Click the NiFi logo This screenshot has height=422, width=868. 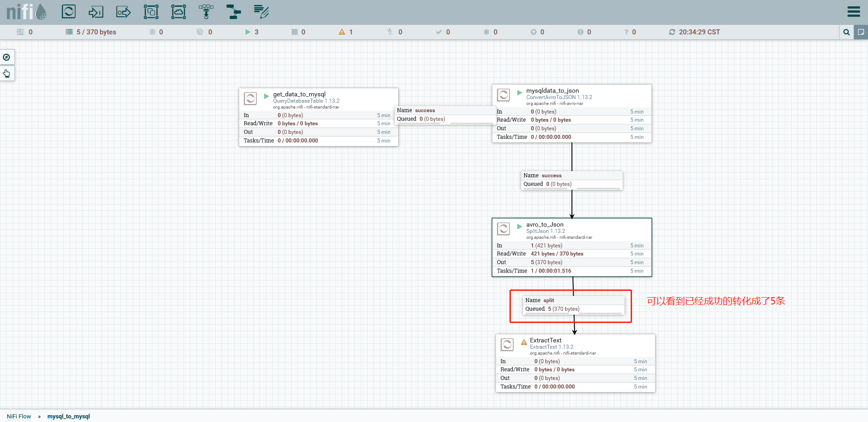click(26, 12)
